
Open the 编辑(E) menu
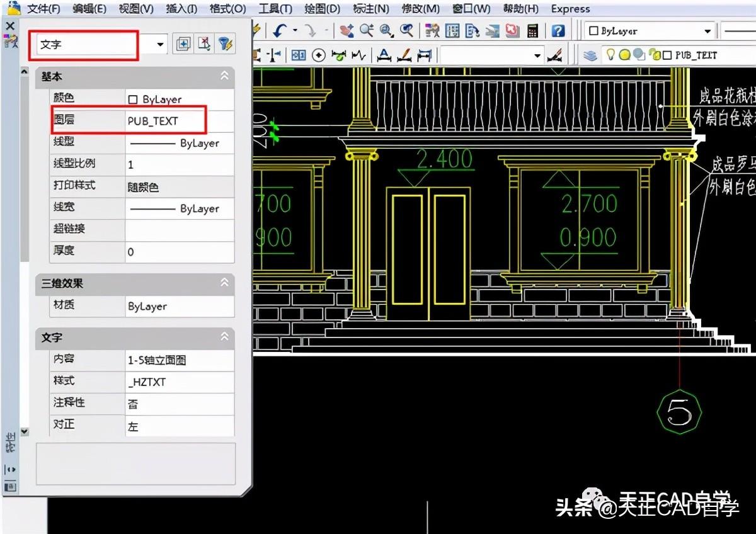coord(89,9)
